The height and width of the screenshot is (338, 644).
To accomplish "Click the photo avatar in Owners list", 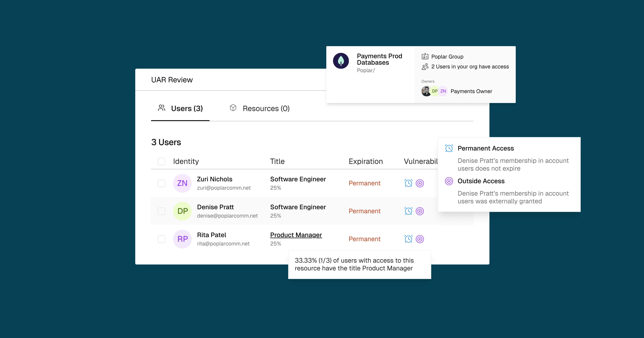I will point(426,91).
